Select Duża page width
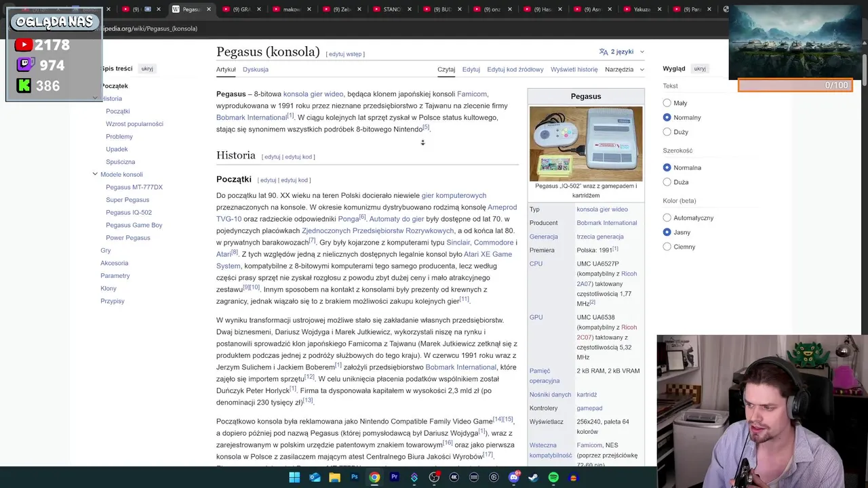Screen dimensions: 868x488 point(667,182)
